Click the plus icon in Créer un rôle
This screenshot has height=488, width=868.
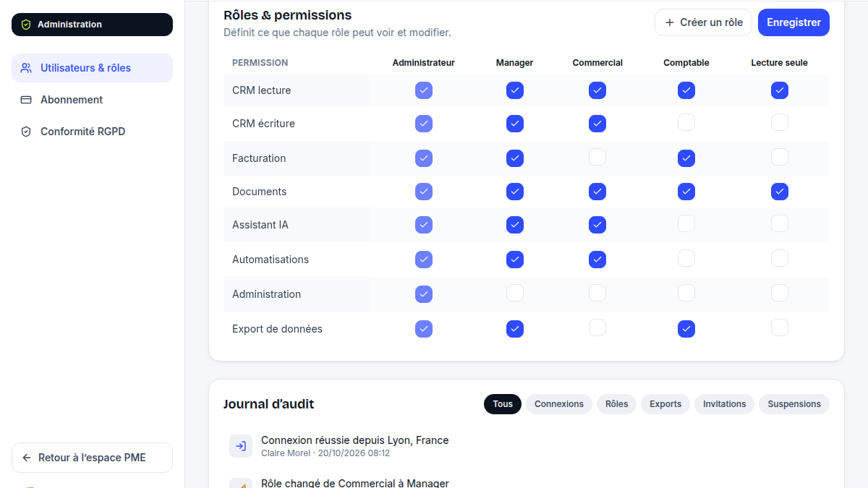click(670, 22)
